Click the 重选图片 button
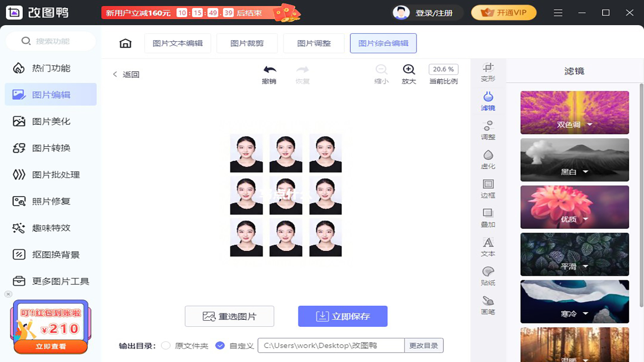This screenshot has height=362, width=644. [229, 316]
